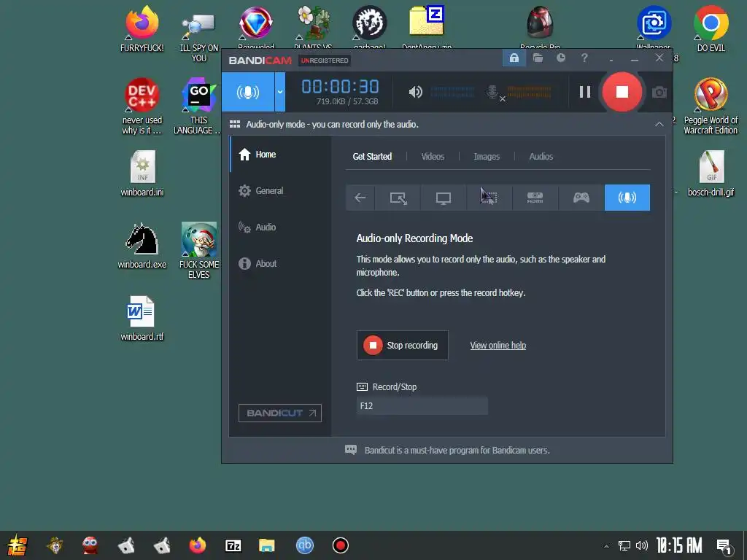Viewport: 747px width, 560px height.
Task: Click the Bandicam lock icon in the title bar
Action: point(514,58)
